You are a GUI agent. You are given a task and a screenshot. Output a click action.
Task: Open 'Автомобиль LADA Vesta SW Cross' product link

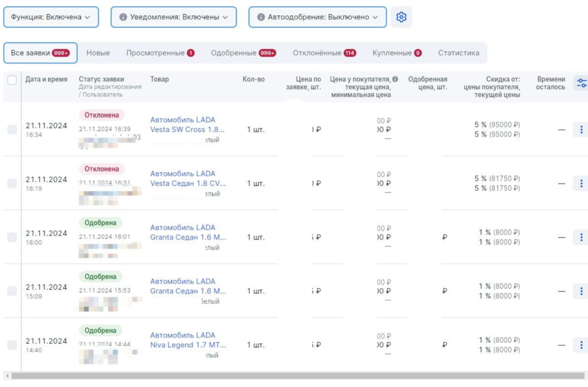coord(187,124)
